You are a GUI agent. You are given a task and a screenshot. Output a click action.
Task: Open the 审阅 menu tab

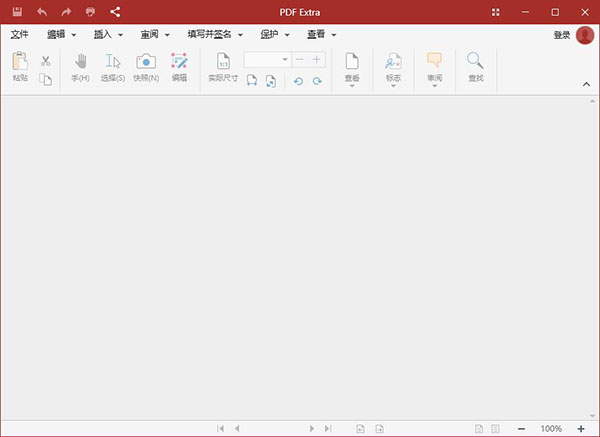[x=155, y=34]
